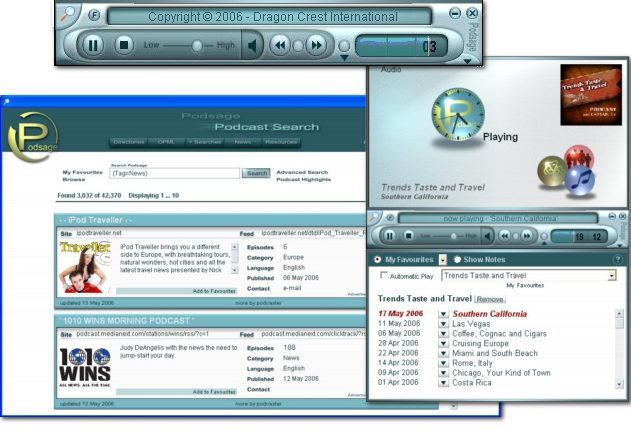631x429 pixels.
Task: Stop the mini player in the Playing window
Action: pyautogui.click(x=408, y=236)
